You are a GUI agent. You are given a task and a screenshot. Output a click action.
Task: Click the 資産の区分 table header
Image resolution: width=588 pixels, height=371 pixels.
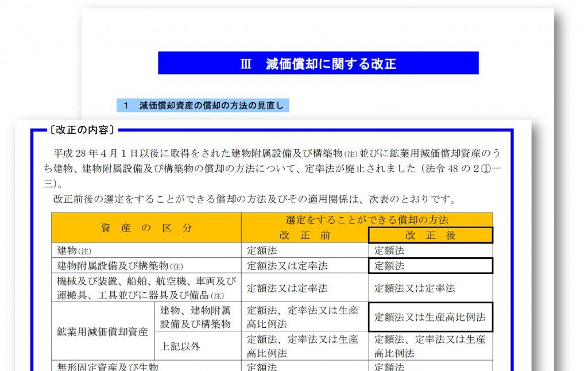[x=146, y=227]
